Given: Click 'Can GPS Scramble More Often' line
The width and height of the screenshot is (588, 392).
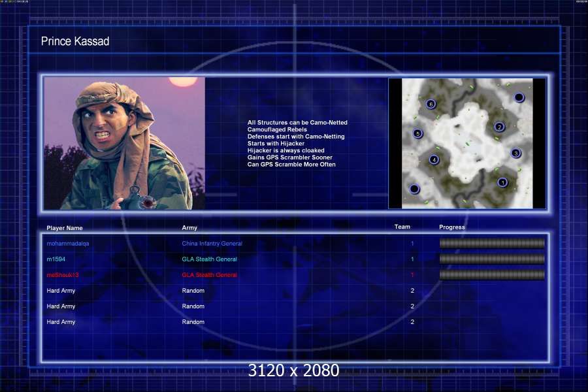Looking at the screenshot, I should [x=291, y=164].
